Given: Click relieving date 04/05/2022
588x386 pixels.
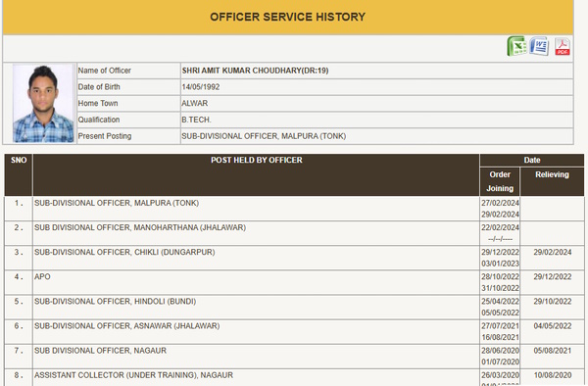Looking at the screenshot, I should click(553, 326).
